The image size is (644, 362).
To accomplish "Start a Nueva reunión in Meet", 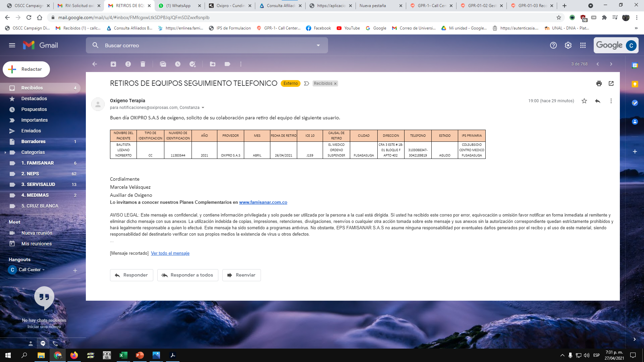I will click(x=37, y=233).
